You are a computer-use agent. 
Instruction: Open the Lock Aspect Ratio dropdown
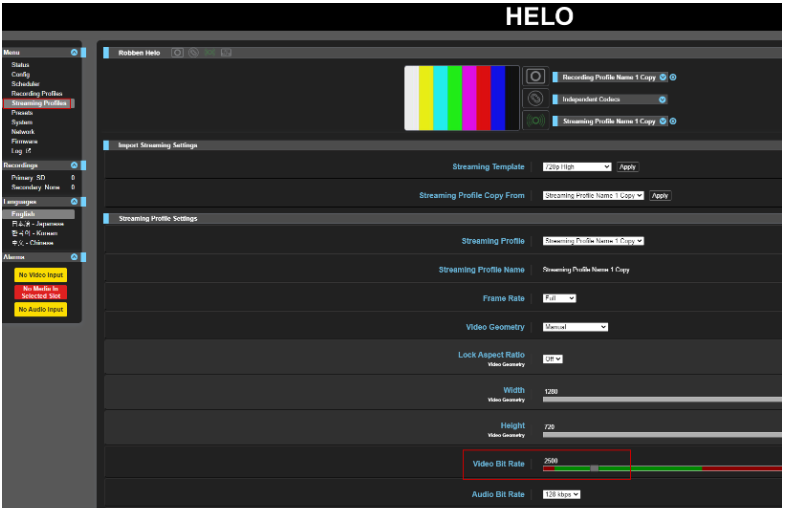pyautogui.click(x=552, y=359)
